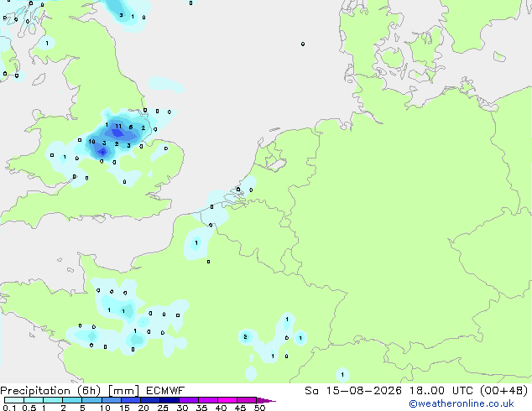Screen dimensions: 532x411
Task: Click the legend label "15"
Action: (x=124, y=408)
